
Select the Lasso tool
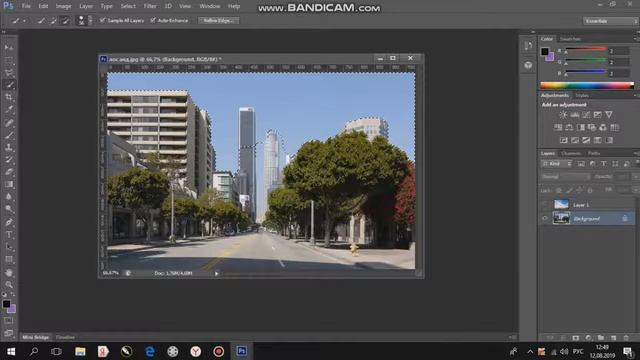point(9,73)
